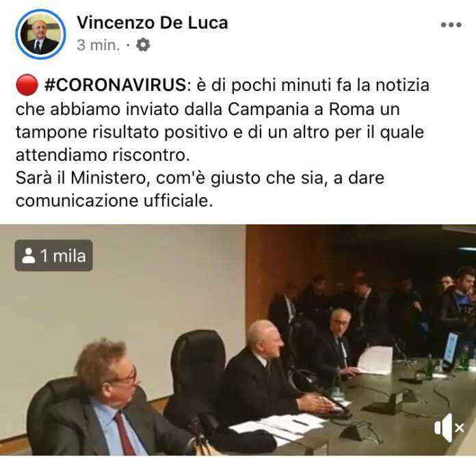Screen dimensions: 476x457
Task: Click the small x next to the speaker
Action: click(460, 428)
